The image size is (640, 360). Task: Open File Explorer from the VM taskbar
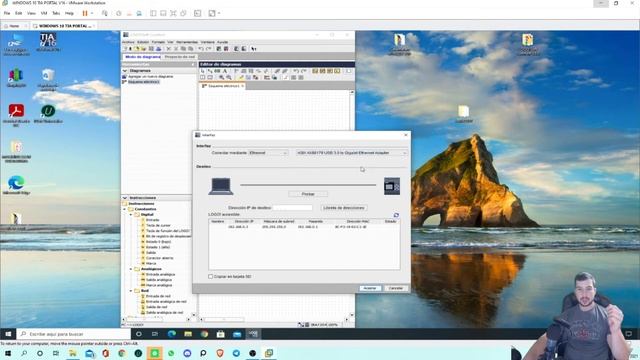click(188, 334)
